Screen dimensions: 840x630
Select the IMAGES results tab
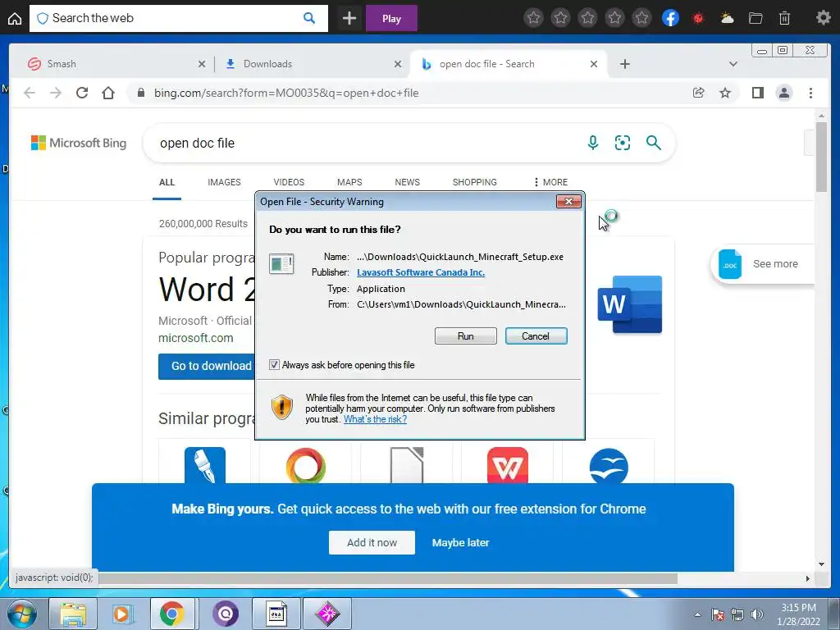coord(224,182)
